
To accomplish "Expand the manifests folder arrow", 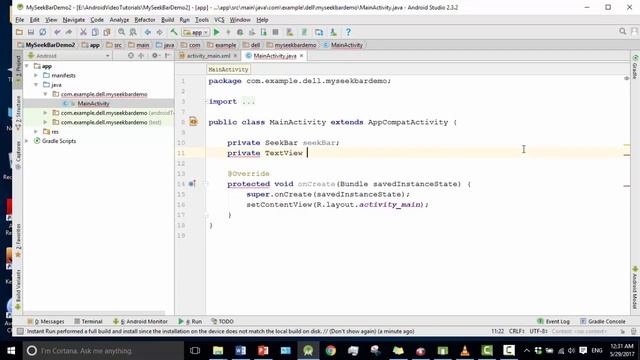I will 36,75.
